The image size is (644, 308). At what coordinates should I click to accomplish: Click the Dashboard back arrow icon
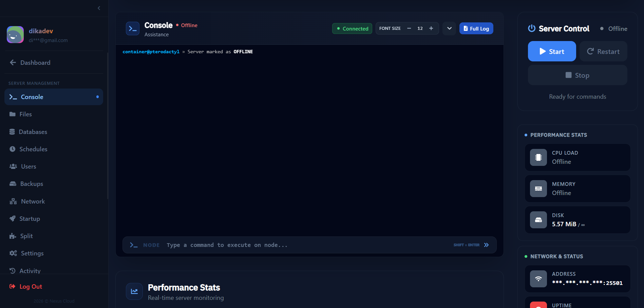(13, 62)
